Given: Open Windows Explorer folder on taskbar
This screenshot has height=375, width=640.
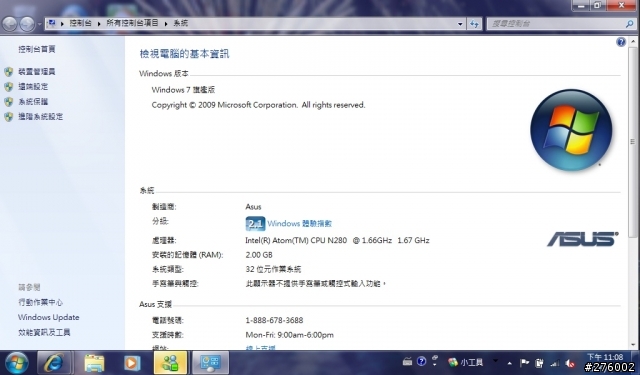Looking at the screenshot, I should tap(94, 363).
